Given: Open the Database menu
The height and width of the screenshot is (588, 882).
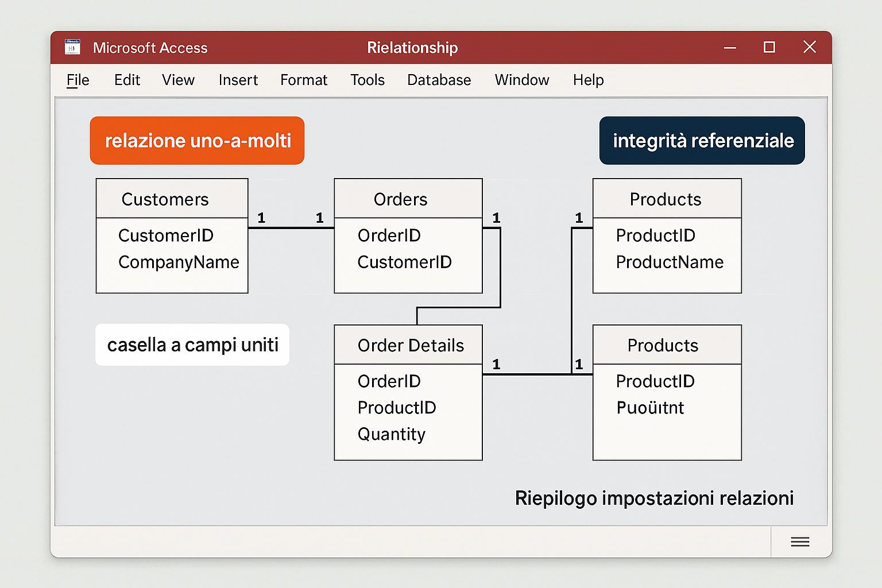Looking at the screenshot, I should point(439,80).
